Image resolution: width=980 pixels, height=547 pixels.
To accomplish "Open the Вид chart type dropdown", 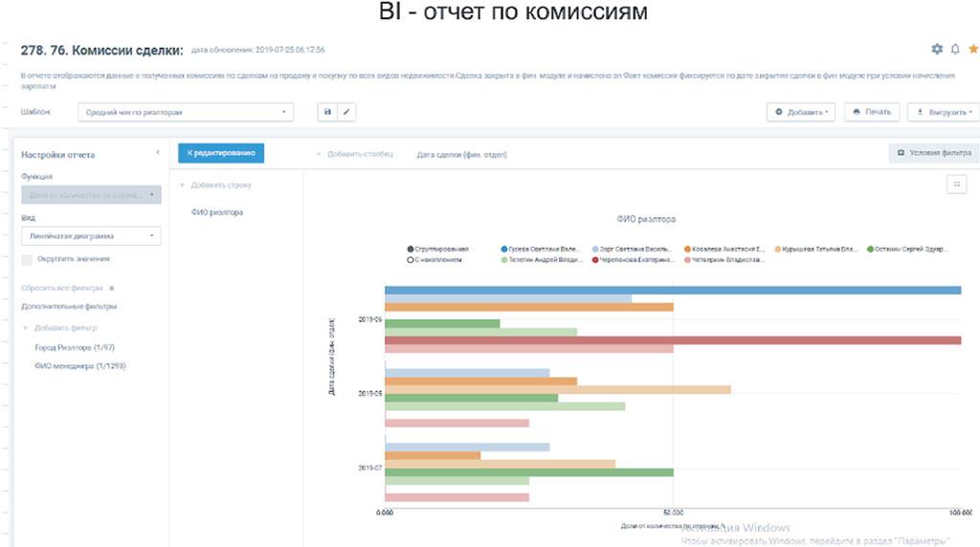I will tap(91, 235).
